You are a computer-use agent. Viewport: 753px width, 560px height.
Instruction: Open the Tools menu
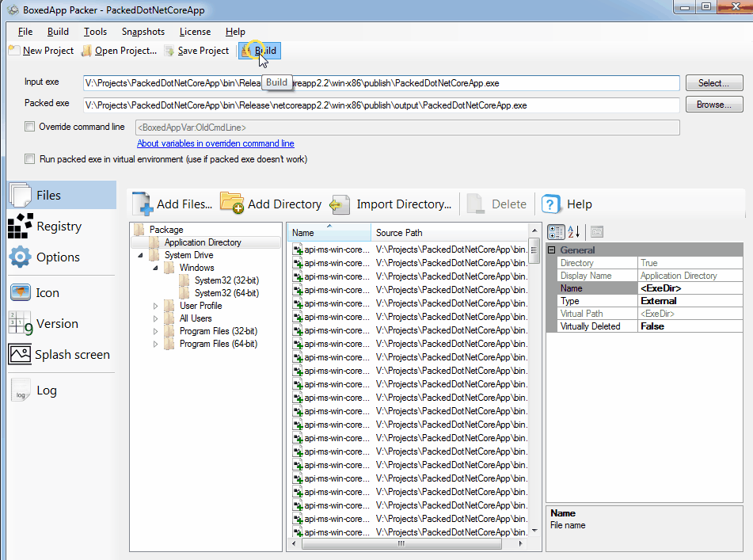pos(95,32)
